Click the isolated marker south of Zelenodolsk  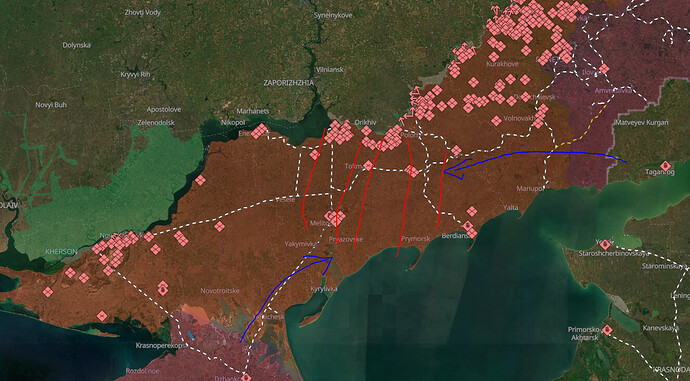tap(200, 180)
